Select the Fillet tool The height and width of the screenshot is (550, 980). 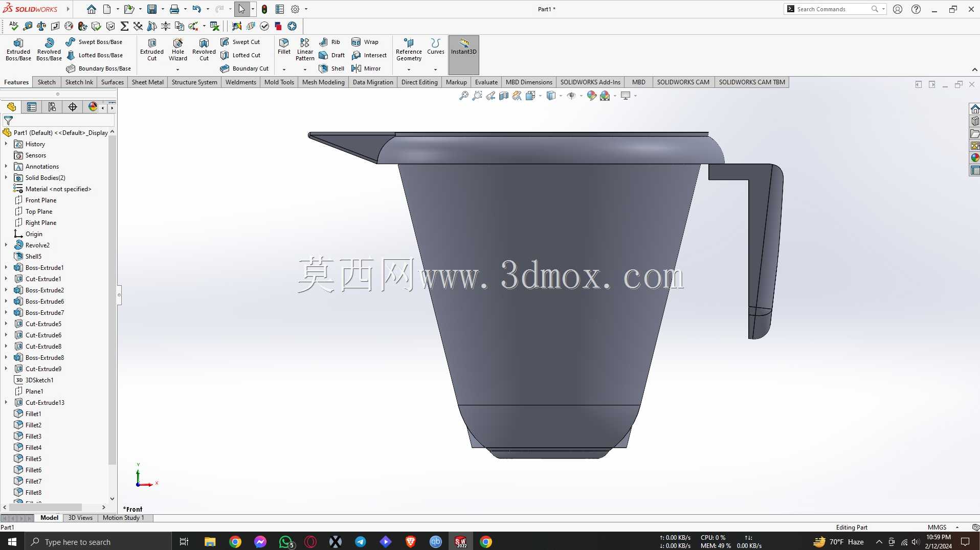[x=284, y=46]
